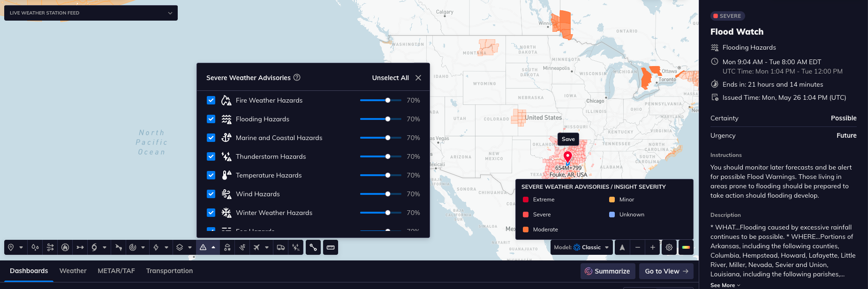The height and width of the screenshot is (289, 868).
Task: Disable the Thunderstorm Hazards checkbox
Action: coord(211,156)
